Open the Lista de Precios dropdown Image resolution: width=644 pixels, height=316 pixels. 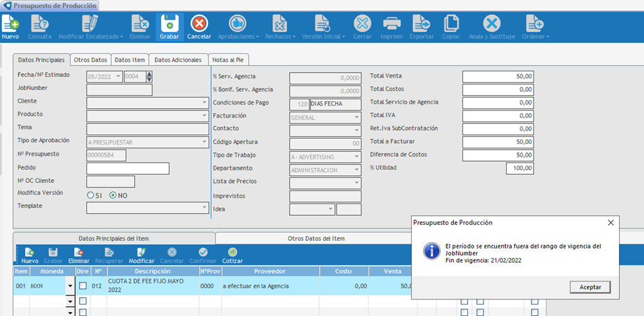pos(356,182)
